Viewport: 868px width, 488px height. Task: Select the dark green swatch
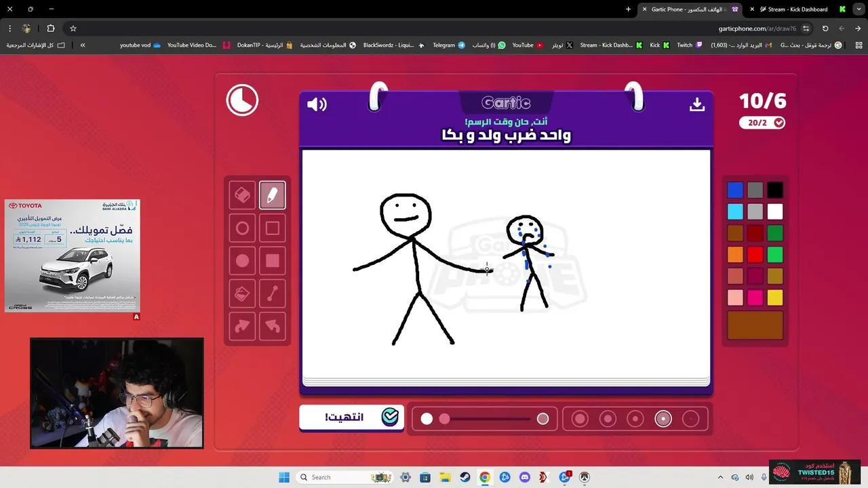(x=775, y=233)
